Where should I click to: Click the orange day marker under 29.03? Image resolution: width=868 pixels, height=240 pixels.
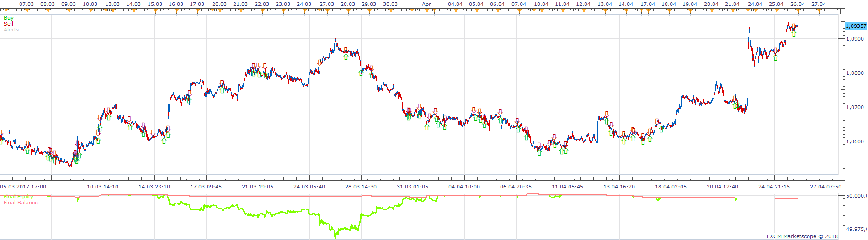point(369,11)
